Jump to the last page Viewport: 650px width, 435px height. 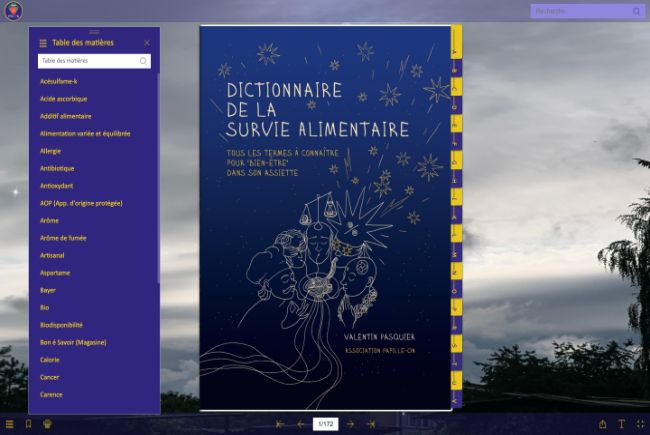click(370, 424)
